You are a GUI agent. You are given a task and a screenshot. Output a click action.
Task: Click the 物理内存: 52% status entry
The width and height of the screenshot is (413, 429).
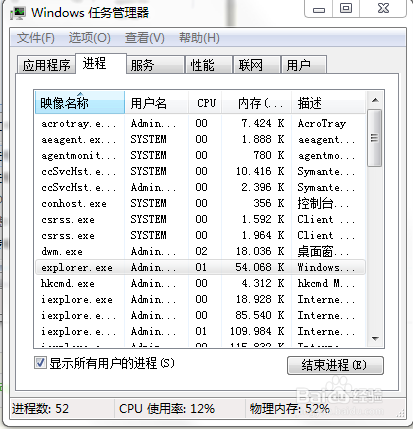(x=290, y=408)
